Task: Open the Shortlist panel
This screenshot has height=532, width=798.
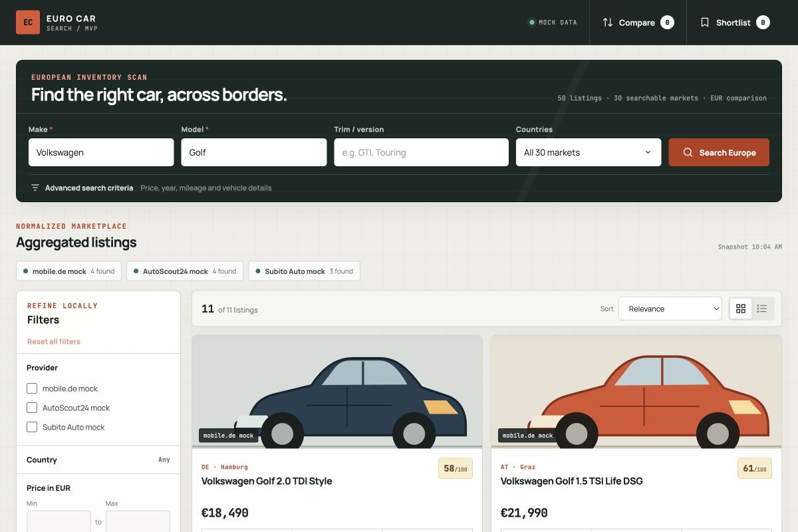Action: pyautogui.click(x=734, y=23)
